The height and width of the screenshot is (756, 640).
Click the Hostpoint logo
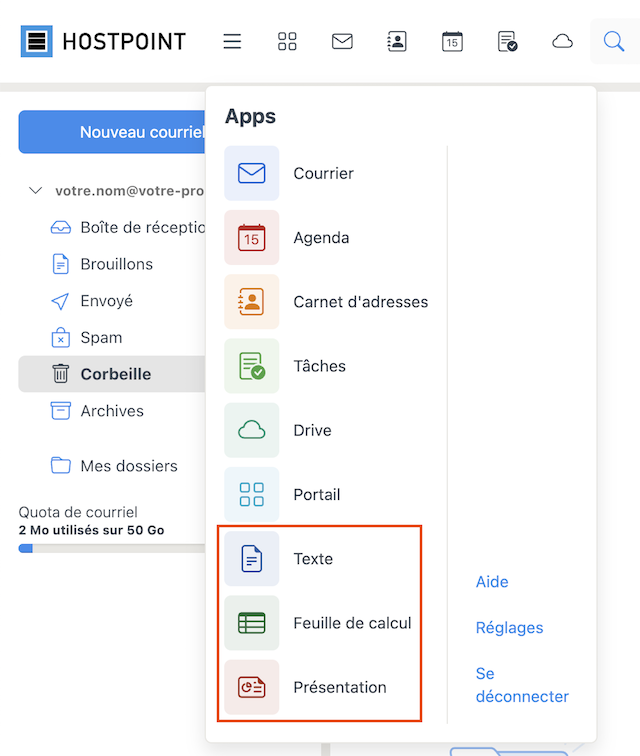coord(103,41)
